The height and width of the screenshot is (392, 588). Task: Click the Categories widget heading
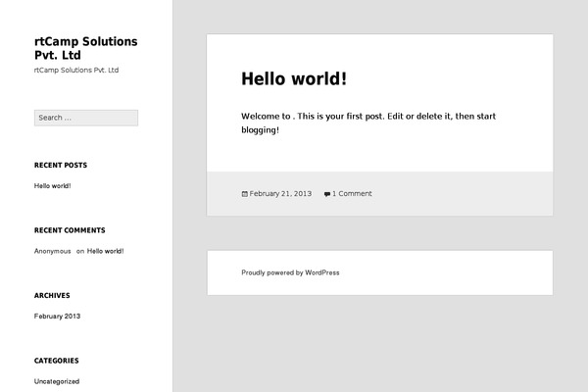coord(56,361)
